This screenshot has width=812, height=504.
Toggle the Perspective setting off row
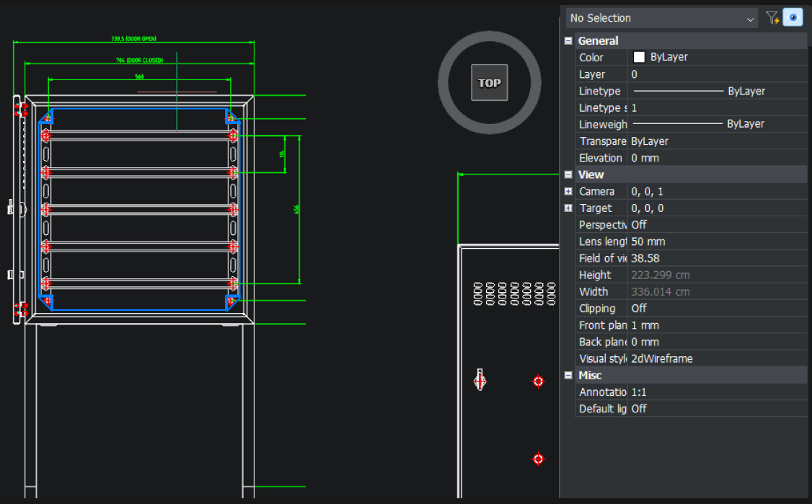tap(692, 224)
